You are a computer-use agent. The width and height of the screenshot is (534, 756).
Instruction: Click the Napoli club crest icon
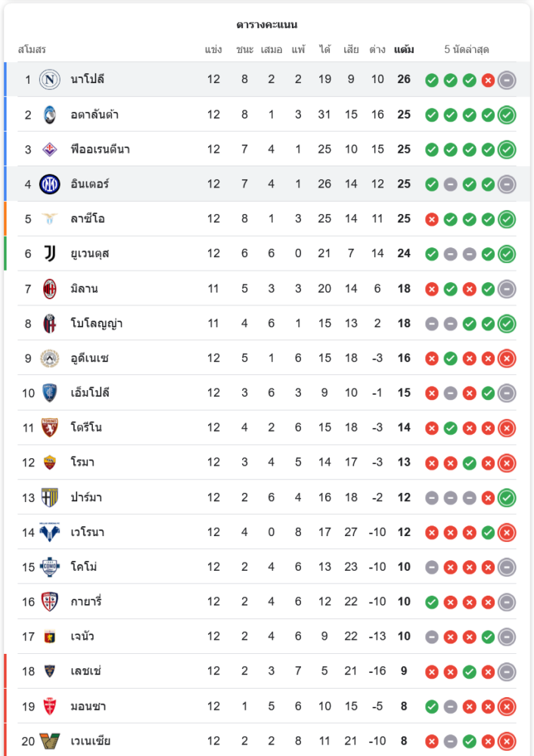point(50,79)
